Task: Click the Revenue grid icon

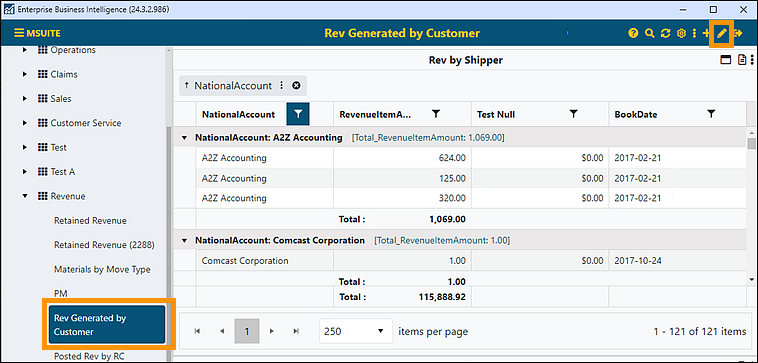Action: point(42,196)
